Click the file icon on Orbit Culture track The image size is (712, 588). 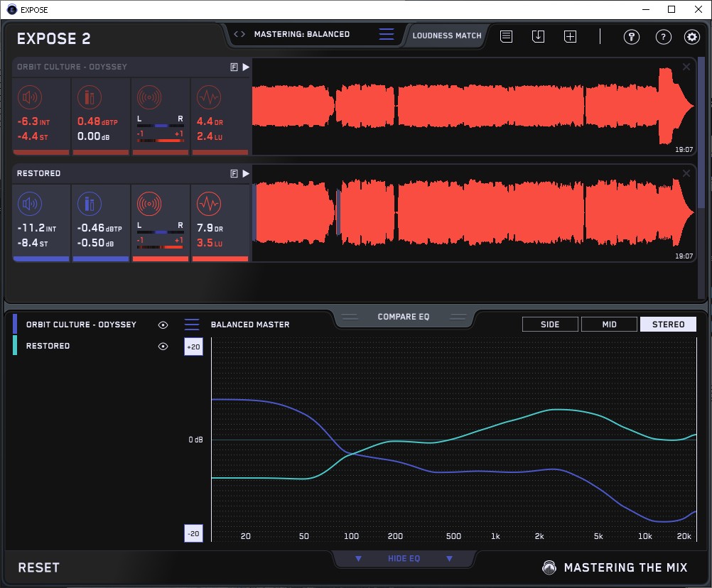[234, 67]
